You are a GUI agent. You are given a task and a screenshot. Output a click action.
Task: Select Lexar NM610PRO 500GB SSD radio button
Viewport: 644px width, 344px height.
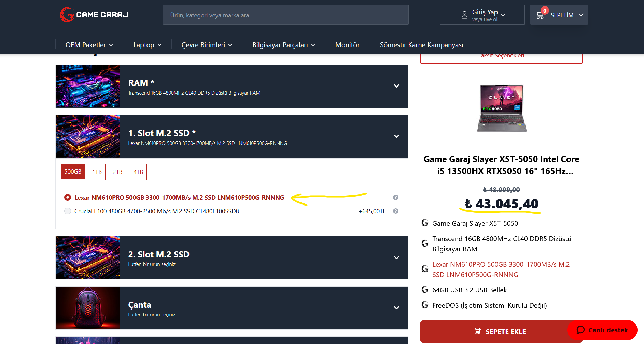[68, 197]
